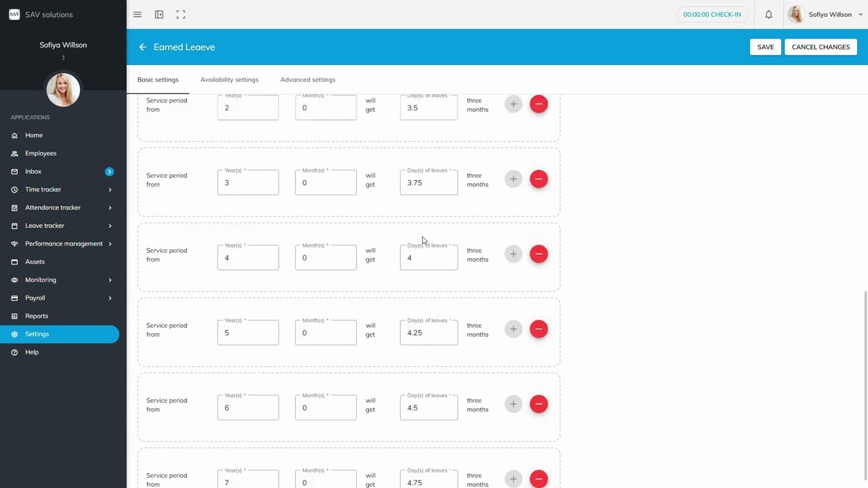Viewport: 868px width, 488px height.
Task: Open Reports from the sidebar
Action: (37, 316)
